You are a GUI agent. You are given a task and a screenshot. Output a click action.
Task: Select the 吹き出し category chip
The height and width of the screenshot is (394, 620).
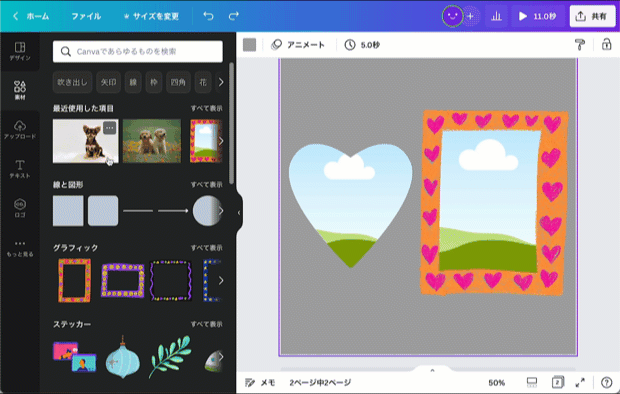(72, 82)
